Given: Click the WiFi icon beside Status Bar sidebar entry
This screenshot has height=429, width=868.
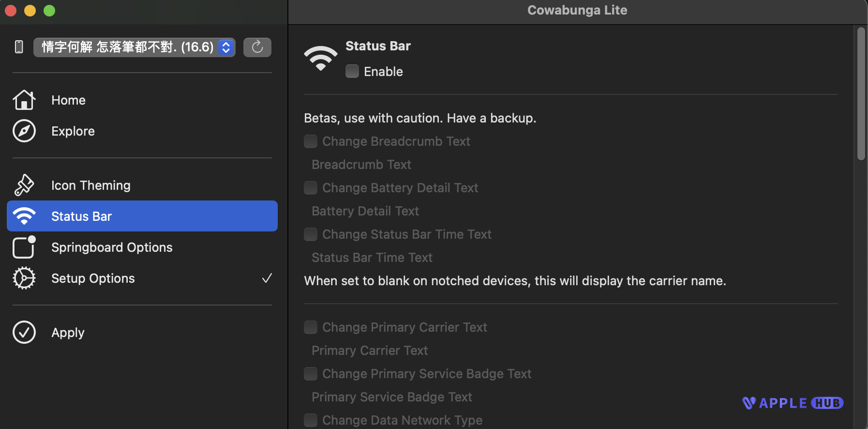Looking at the screenshot, I should [x=24, y=216].
